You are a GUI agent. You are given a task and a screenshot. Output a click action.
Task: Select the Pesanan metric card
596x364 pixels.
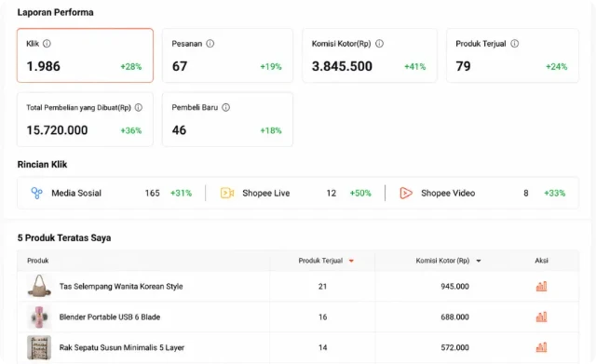[x=227, y=55]
